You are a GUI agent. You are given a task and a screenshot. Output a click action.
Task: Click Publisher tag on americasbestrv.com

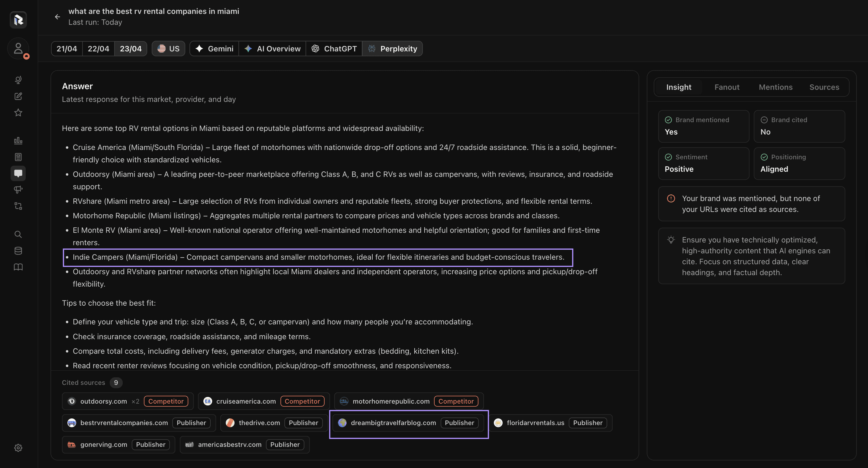[x=285, y=445]
